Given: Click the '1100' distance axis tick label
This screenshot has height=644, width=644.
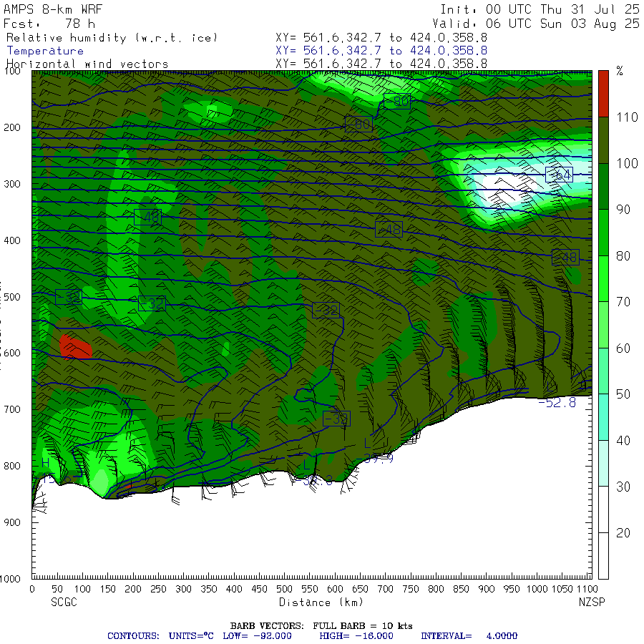Looking at the screenshot, I should coord(587,589).
